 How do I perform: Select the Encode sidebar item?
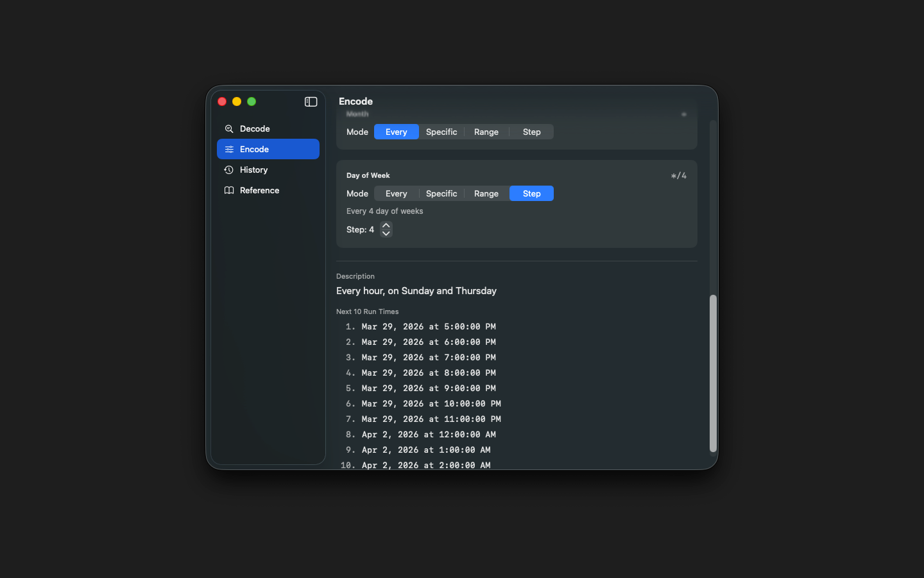268,149
